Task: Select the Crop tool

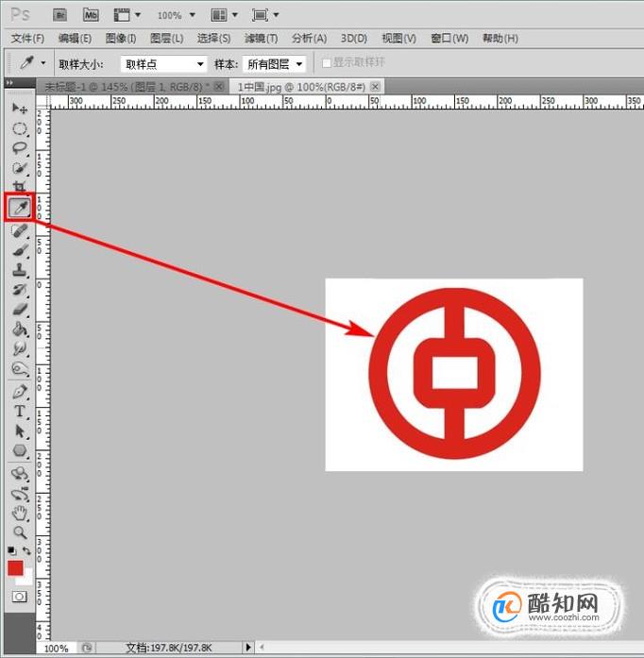Action: tap(19, 186)
